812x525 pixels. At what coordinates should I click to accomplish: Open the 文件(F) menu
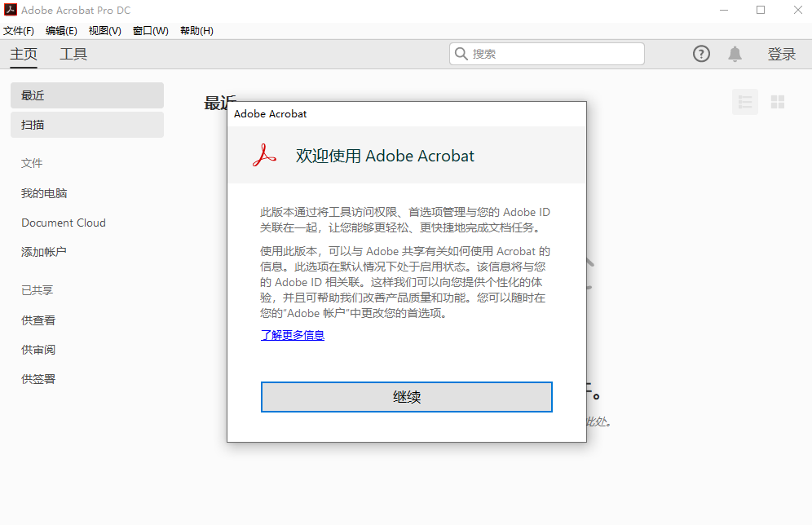20,30
